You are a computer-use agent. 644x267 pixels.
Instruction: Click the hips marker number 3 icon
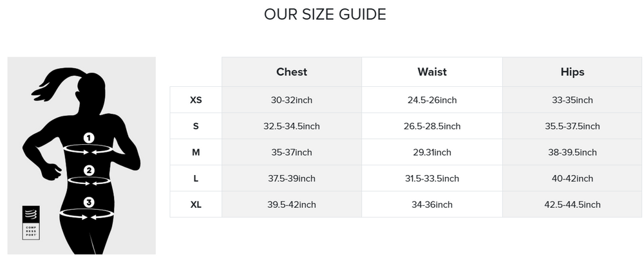pos(89,203)
